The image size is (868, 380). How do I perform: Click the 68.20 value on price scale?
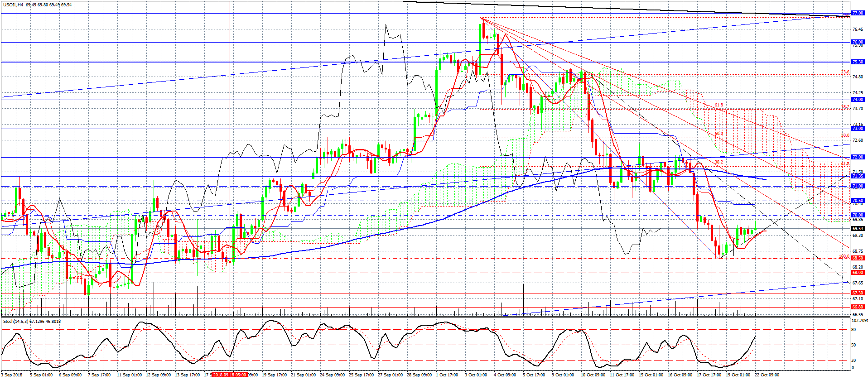858,267
